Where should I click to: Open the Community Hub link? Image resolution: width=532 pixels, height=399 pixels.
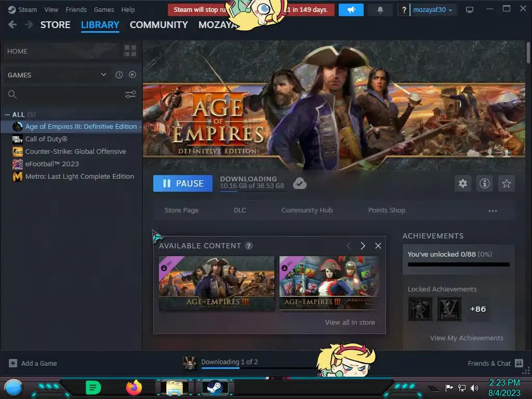point(307,210)
